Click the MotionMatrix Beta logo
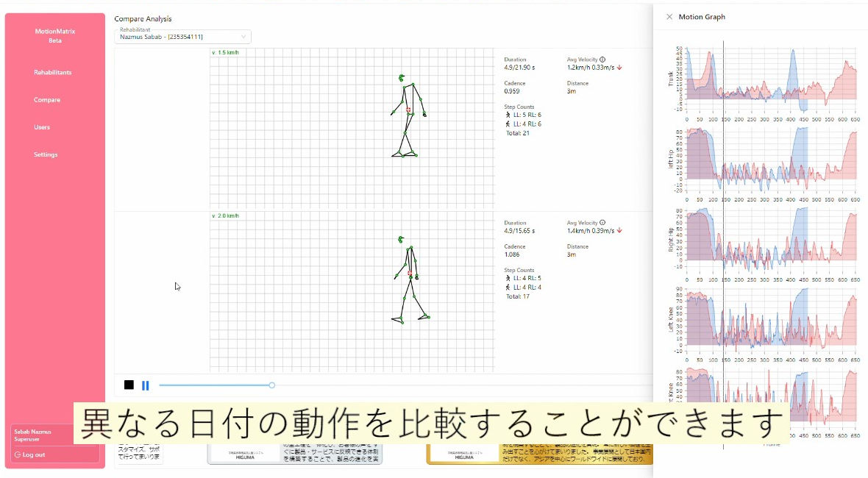Screen dimensions: 868x478 click(55, 36)
